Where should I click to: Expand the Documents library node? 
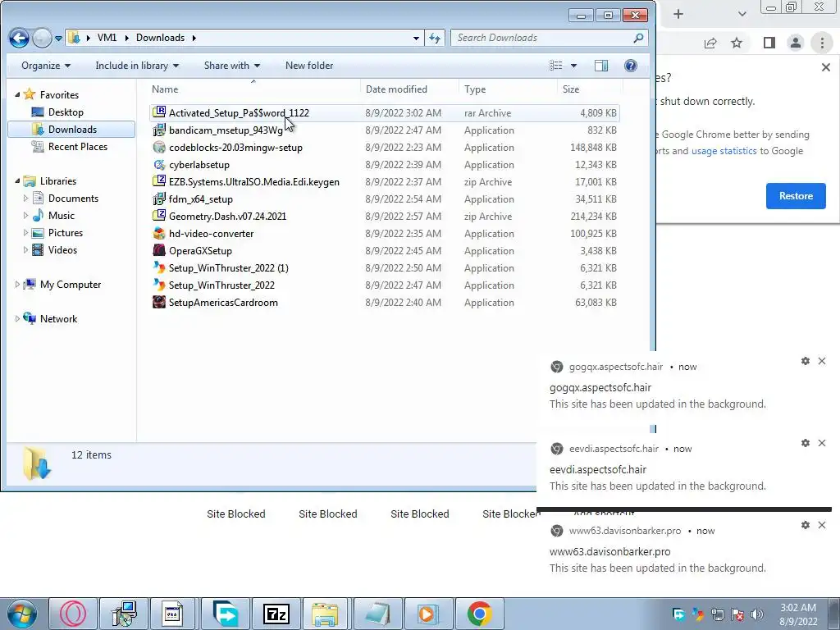point(25,199)
